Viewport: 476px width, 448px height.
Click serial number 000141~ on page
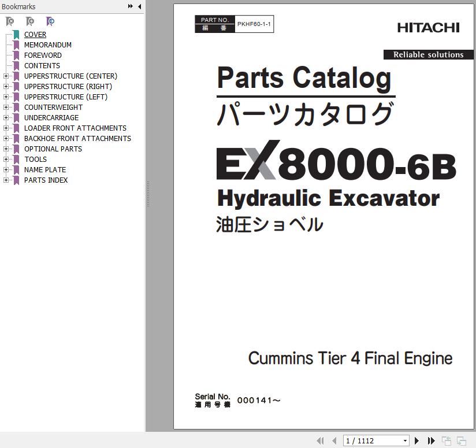tap(259, 401)
